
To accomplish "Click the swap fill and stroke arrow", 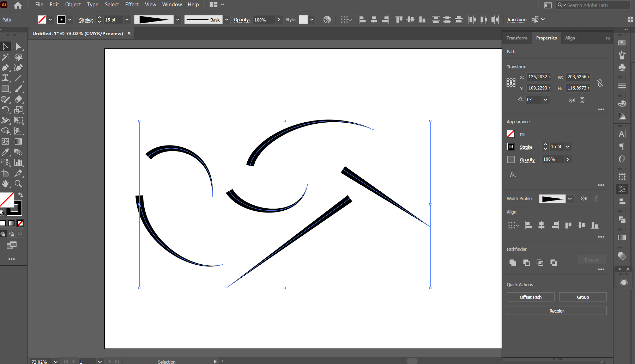I will (20, 195).
